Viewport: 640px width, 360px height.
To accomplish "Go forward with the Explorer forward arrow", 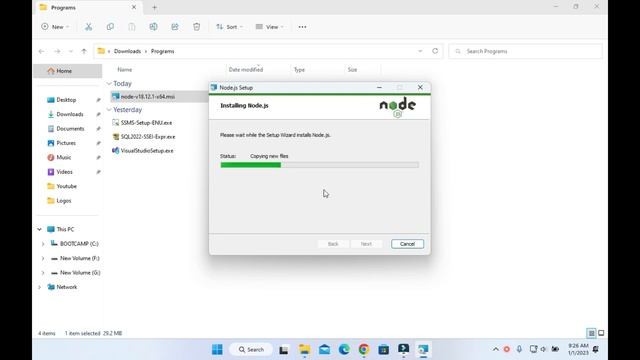I will 57,51.
